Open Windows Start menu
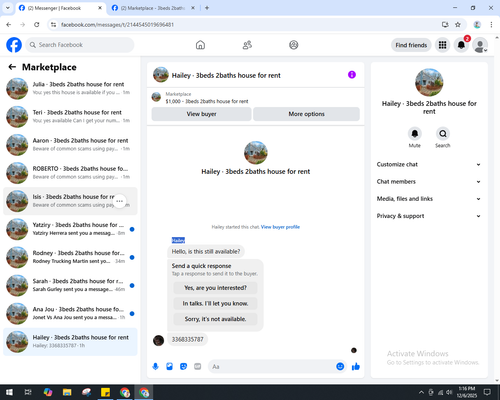The image size is (500, 400). tap(9, 392)
